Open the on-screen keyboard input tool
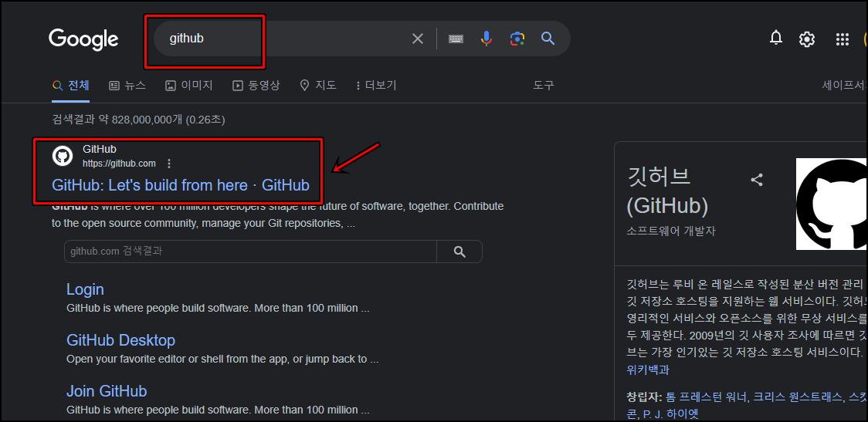 pos(456,39)
